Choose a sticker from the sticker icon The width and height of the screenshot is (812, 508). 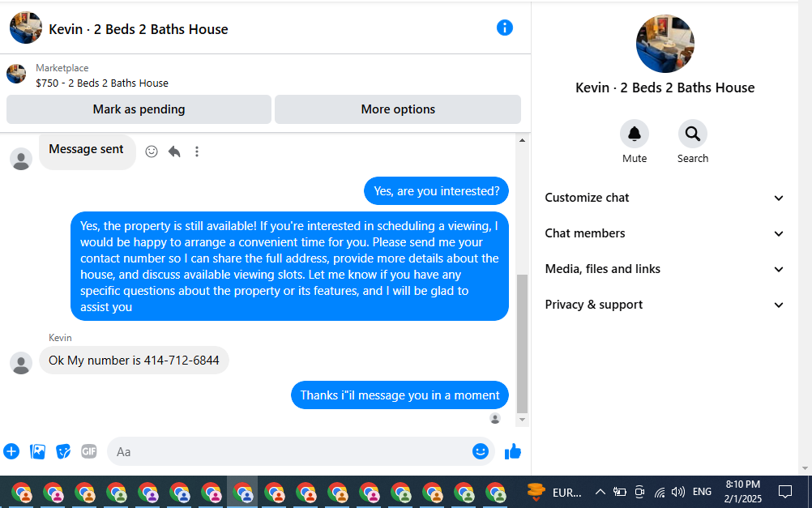click(63, 451)
